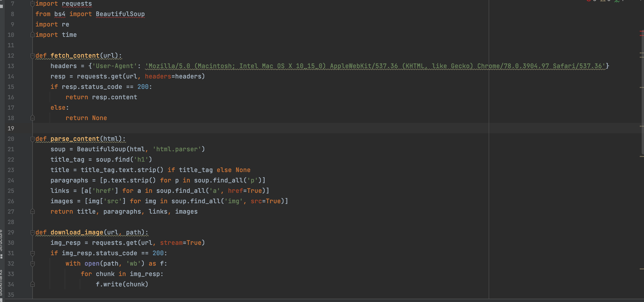This screenshot has width=644, height=302.
Task: Click 'images' at end of return line 27
Action: click(x=186, y=212)
